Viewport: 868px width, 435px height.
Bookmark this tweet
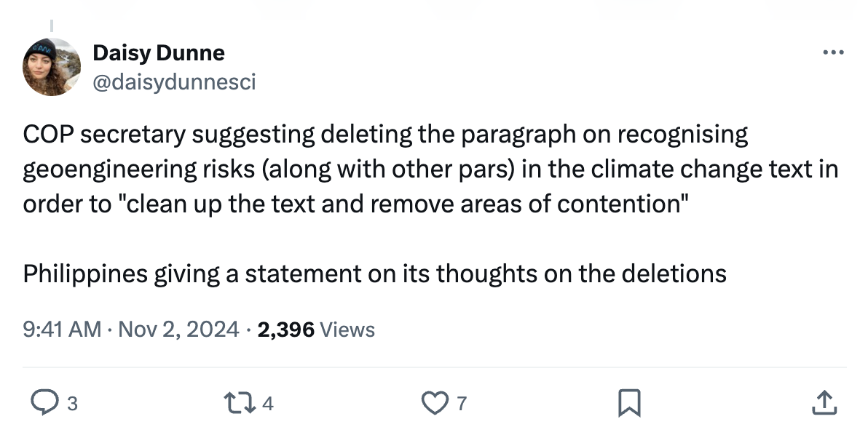tap(628, 402)
